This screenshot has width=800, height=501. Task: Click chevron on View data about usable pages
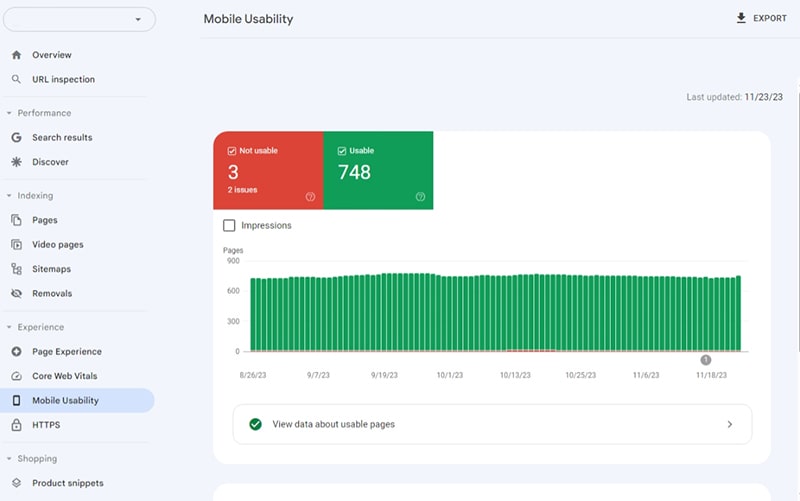[730, 424]
